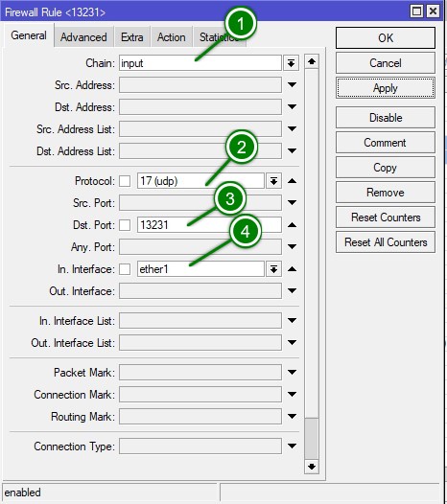The width and height of the screenshot is (447, 504).
Task: Click the vertical scrollbar thumb
Action: pos(312,439)
